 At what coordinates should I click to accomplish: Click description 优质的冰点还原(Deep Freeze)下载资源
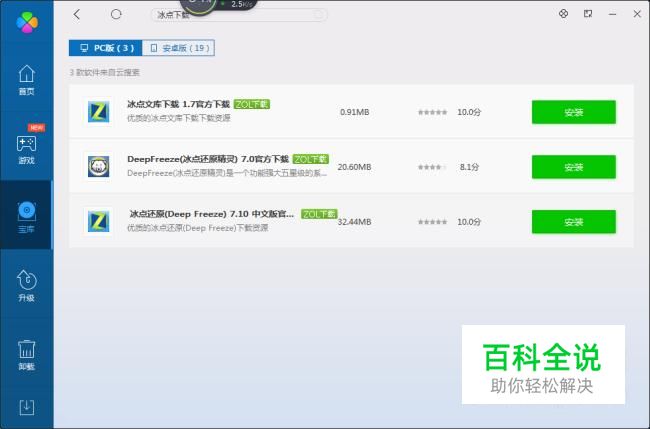pyautogui.click(x=197, y=228)
